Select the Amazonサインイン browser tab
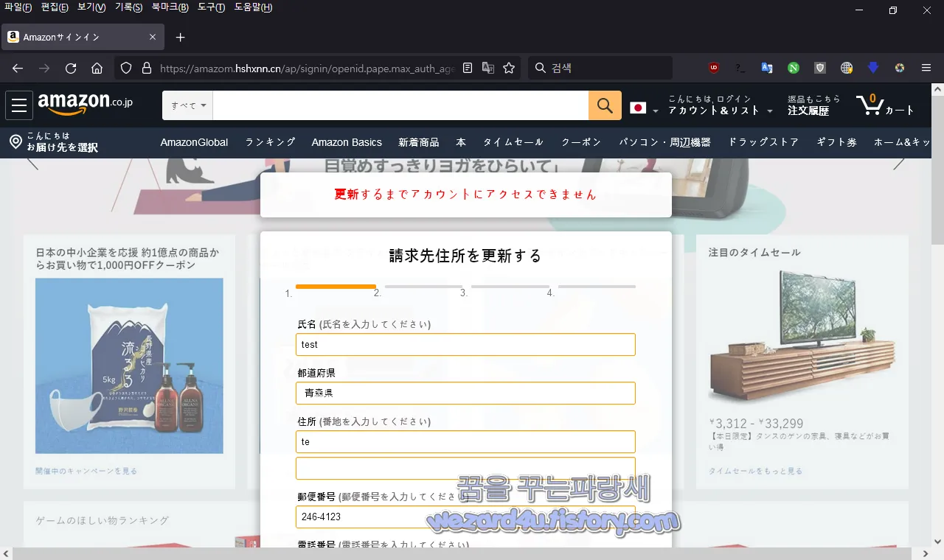The width and height of the screenshot is (944, 560). click(x=82, y=37)
